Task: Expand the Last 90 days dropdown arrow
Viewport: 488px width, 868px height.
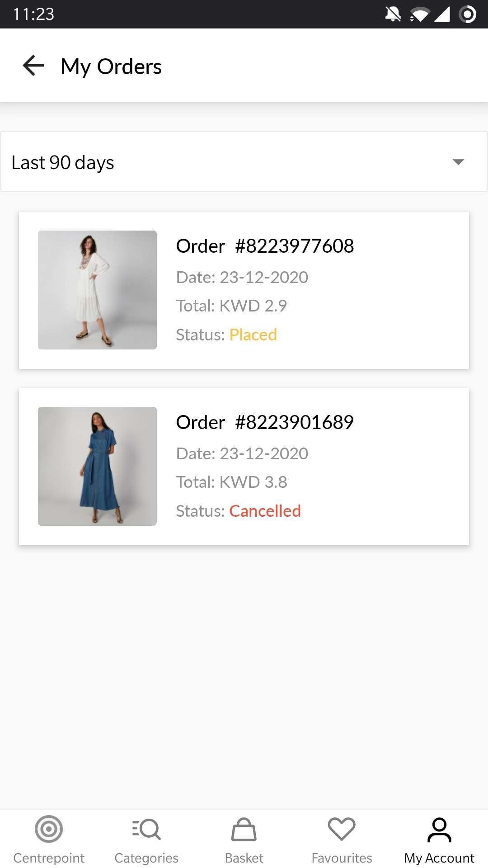Action: click(x=458, y=162)
